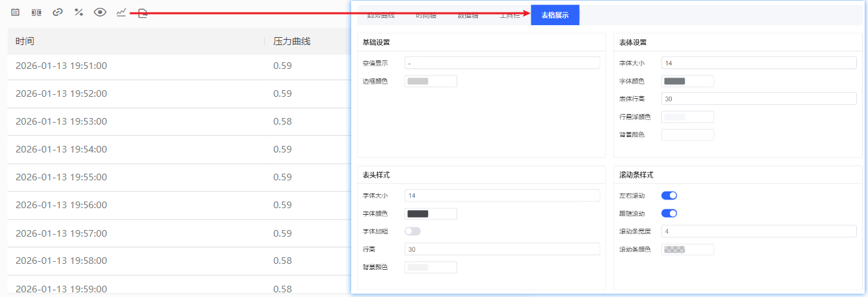The image size is (868, 297).
Task: Disable the 跟随滚动 switch
Action: [669, 213]
